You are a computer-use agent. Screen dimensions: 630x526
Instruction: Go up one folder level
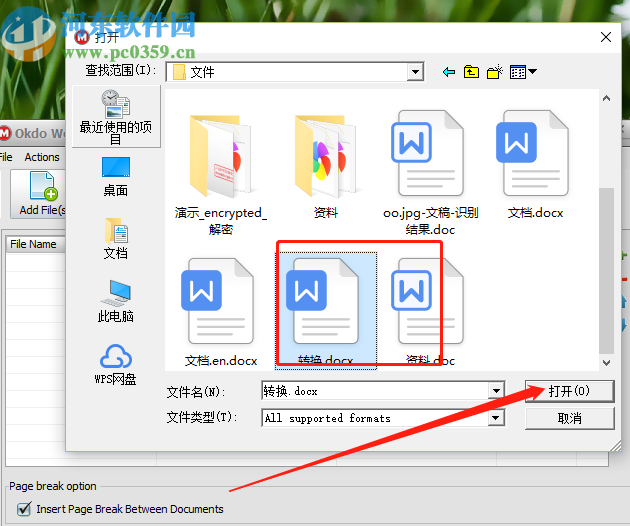(x=471, y=72)
